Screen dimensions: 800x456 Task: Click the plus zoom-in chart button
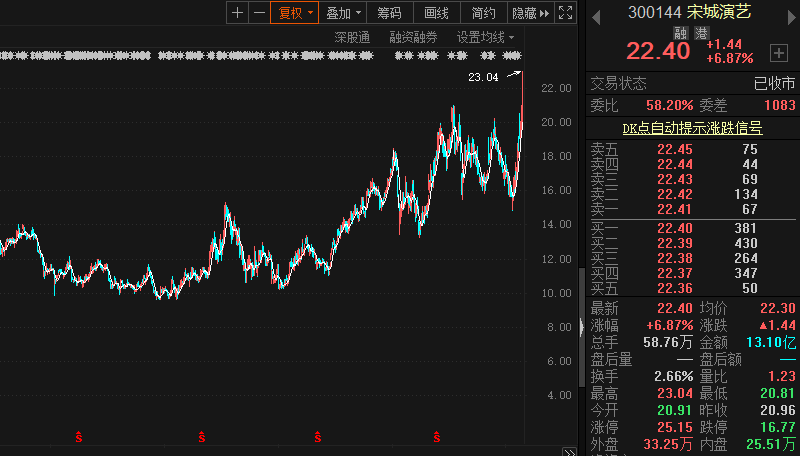point(237,13)
